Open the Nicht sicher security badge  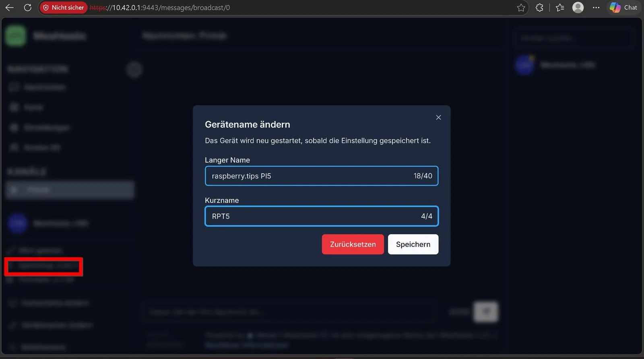point(64,8)
